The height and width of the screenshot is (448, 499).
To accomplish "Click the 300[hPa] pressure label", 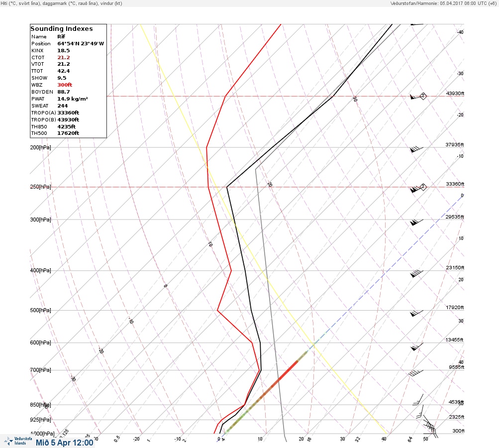I will [40, 220].
